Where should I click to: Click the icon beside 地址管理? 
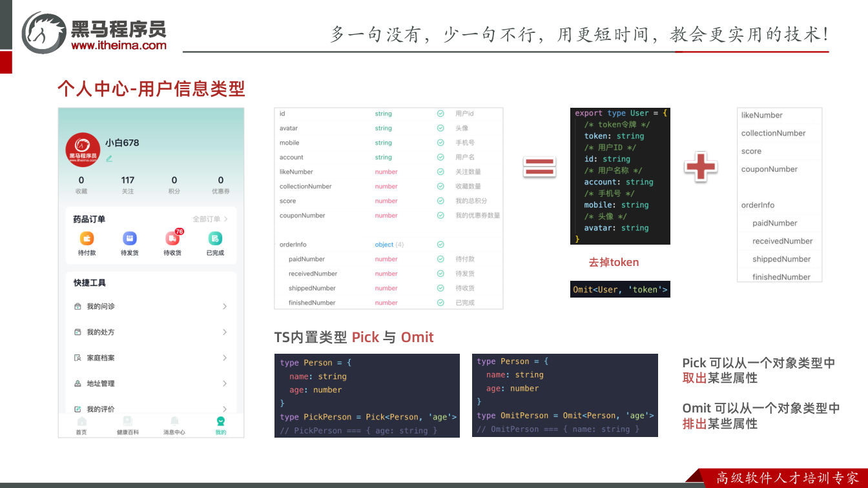click(78, 383)
